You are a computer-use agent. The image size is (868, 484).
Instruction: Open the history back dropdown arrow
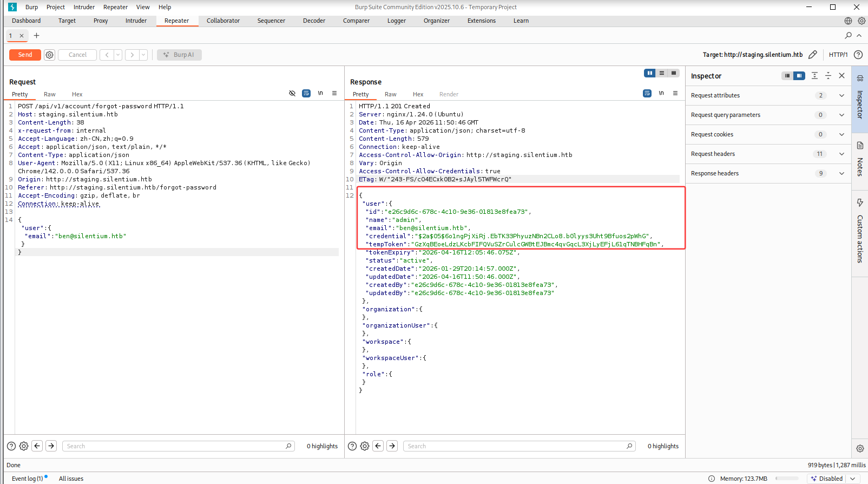click(x=118, y=55)
